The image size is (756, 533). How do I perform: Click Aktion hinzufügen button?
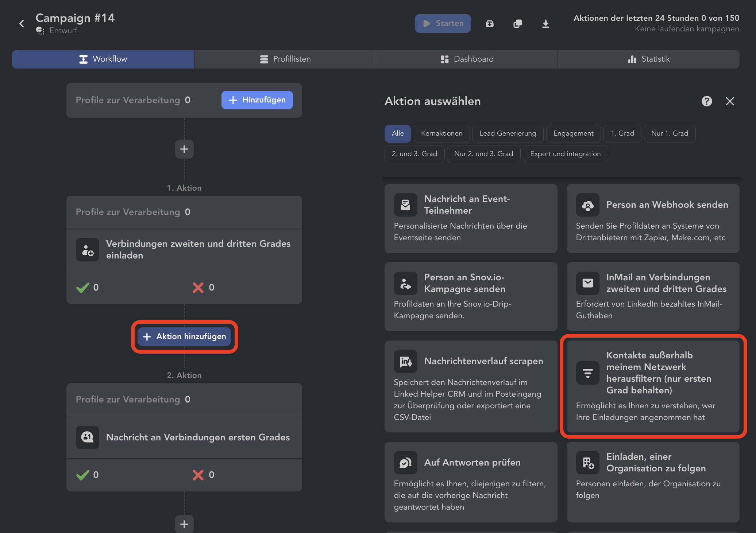[x=184, y=336]
